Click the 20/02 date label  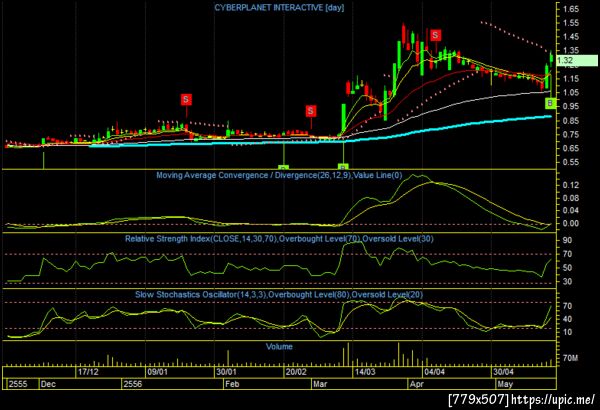296,372
